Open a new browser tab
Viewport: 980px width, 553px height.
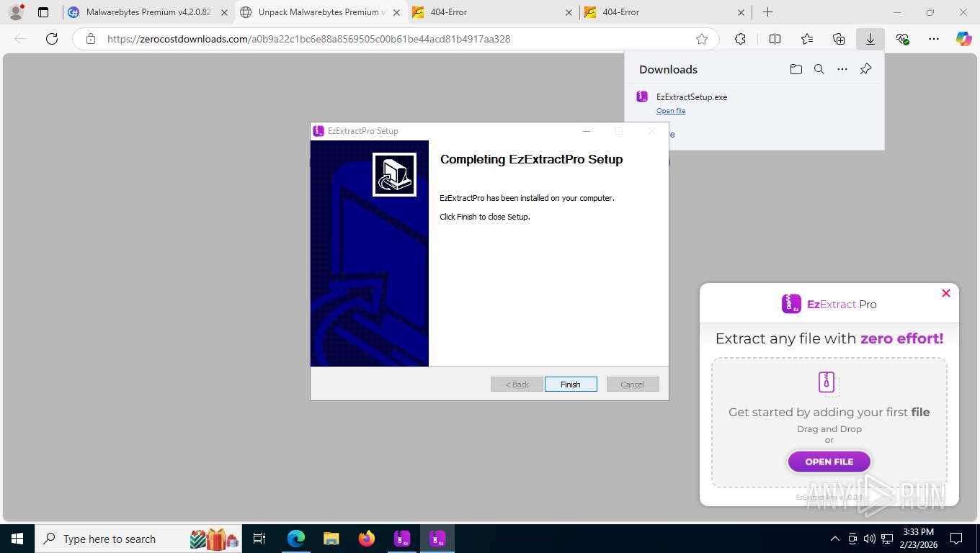pyautogui.click(x=768, y=12)
